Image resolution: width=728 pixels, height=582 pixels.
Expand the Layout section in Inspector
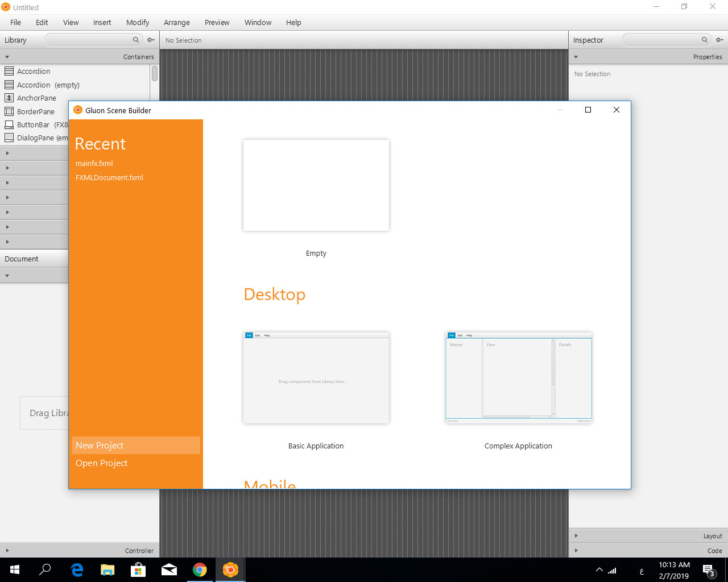tap(576, 536)
